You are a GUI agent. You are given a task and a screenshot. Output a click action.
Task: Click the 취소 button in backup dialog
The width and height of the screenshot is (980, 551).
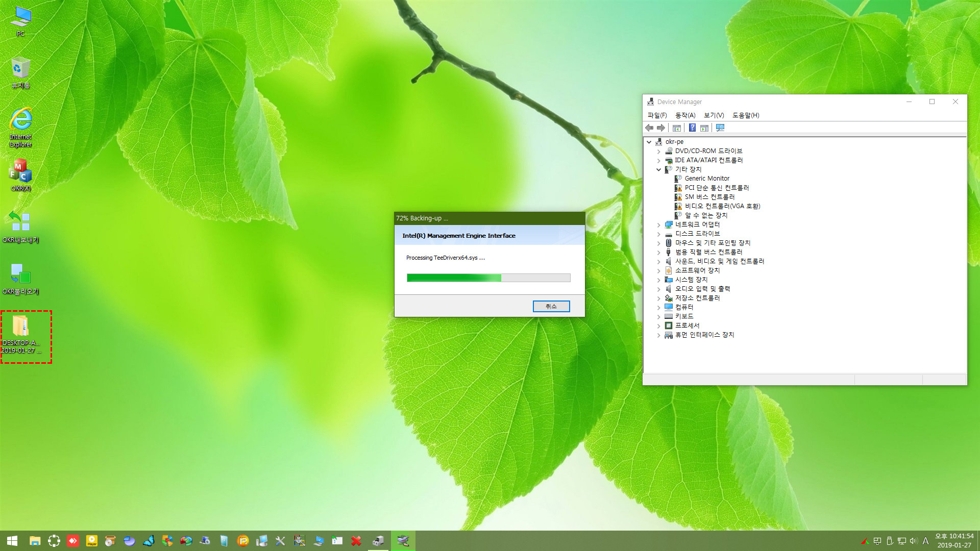coord(551,306)
